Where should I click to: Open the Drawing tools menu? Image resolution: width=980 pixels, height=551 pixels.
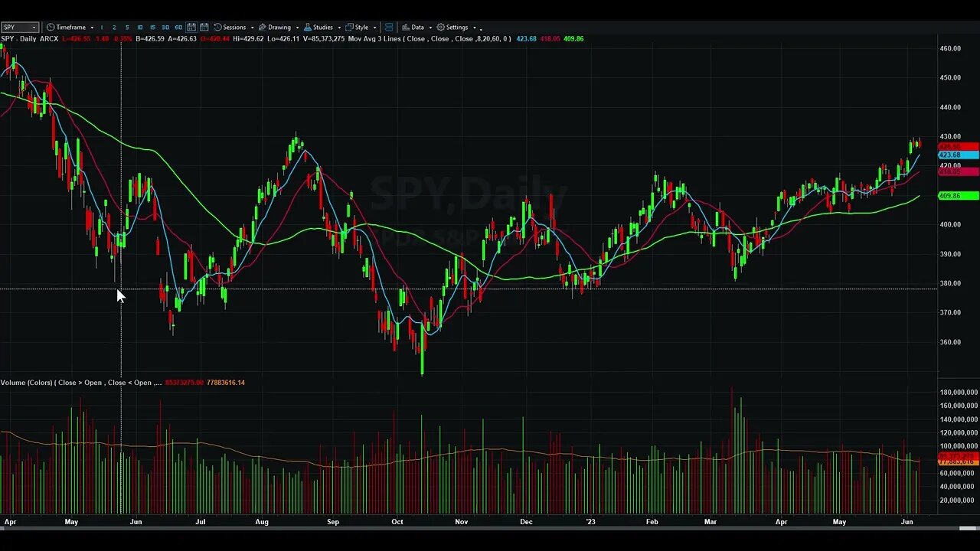click(274, 27)
